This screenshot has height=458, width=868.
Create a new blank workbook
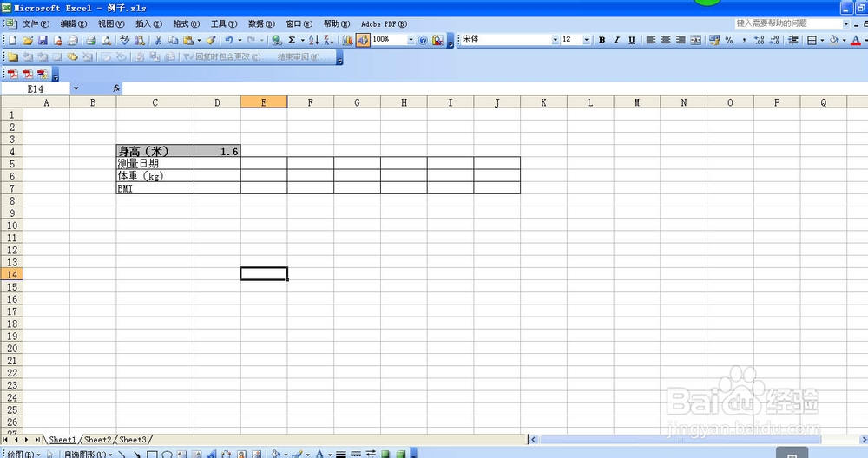pyautogui.click(x=13, y=40)
